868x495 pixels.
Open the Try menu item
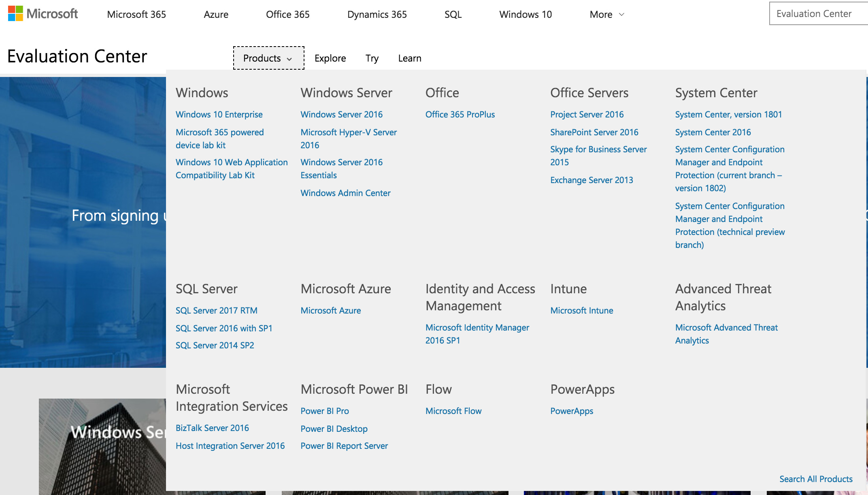tap(372, 58)
